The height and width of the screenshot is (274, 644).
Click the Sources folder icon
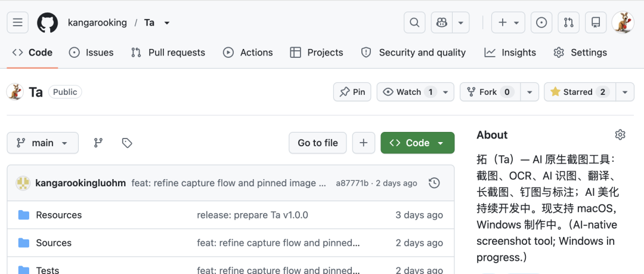click(x=24, y=243)
